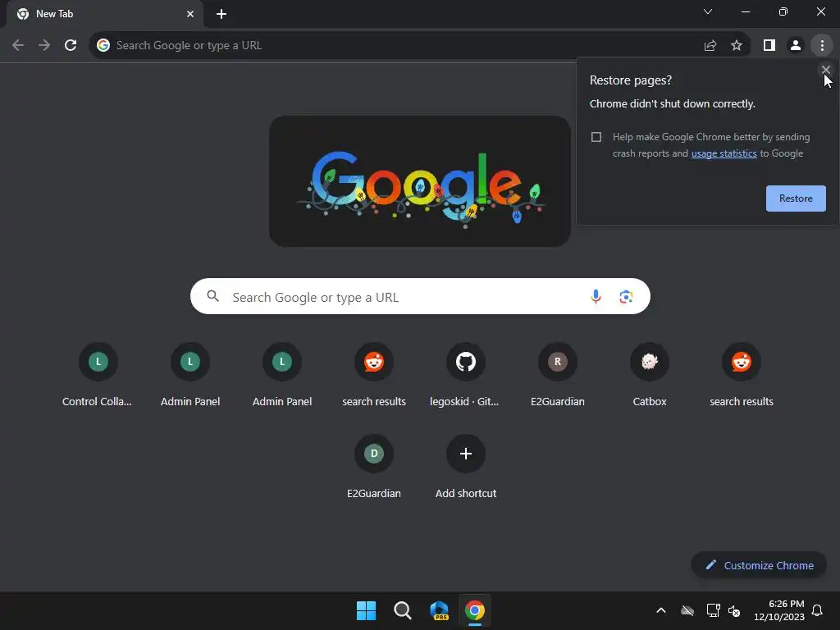The width and height of the screenshot is (840, 630).
Task: Expand the tab search dropdown arrow
Action: pyautogui.click(x=708, y=11)
